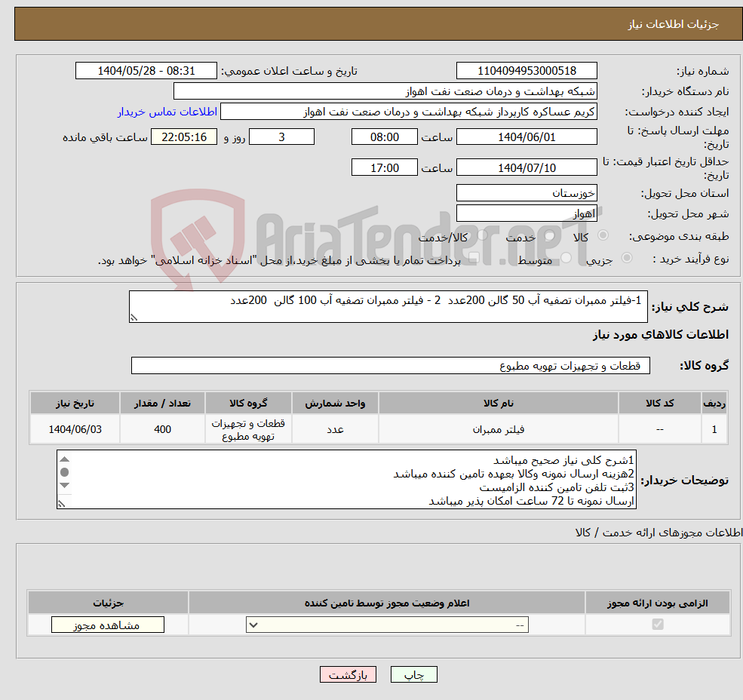The width and height of the screenshot is (743, 700).
Task: Click the buyer notes scrollbar thumb
Action: tap(65, 472)
